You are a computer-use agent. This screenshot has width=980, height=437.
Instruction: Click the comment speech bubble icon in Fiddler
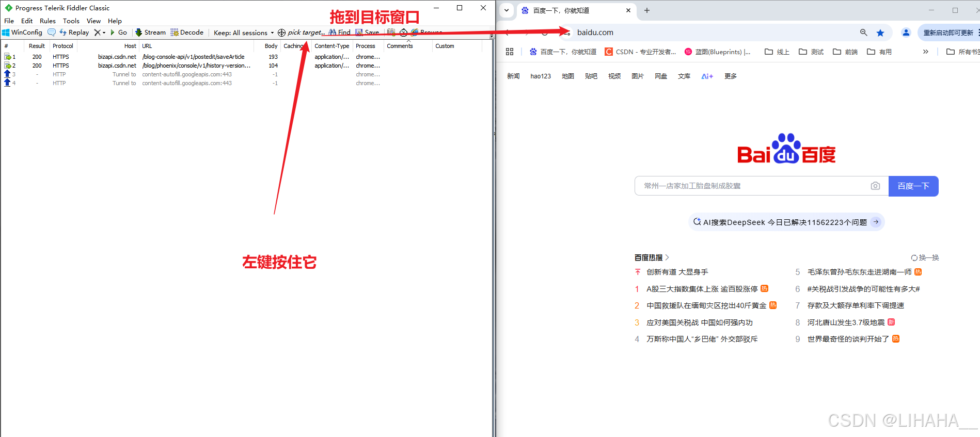click(52, 33)
